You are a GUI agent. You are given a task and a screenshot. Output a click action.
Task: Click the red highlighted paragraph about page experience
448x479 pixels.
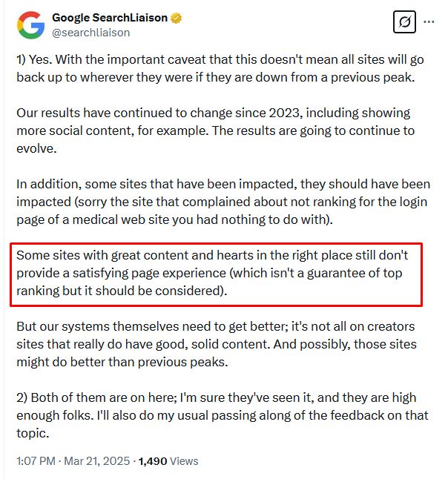[216, 274]
